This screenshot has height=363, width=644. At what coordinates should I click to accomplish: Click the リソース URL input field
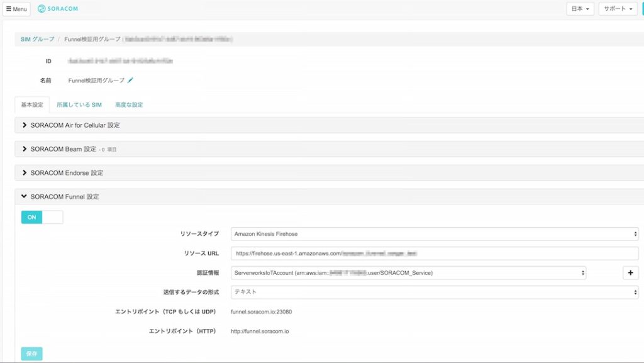435,254
